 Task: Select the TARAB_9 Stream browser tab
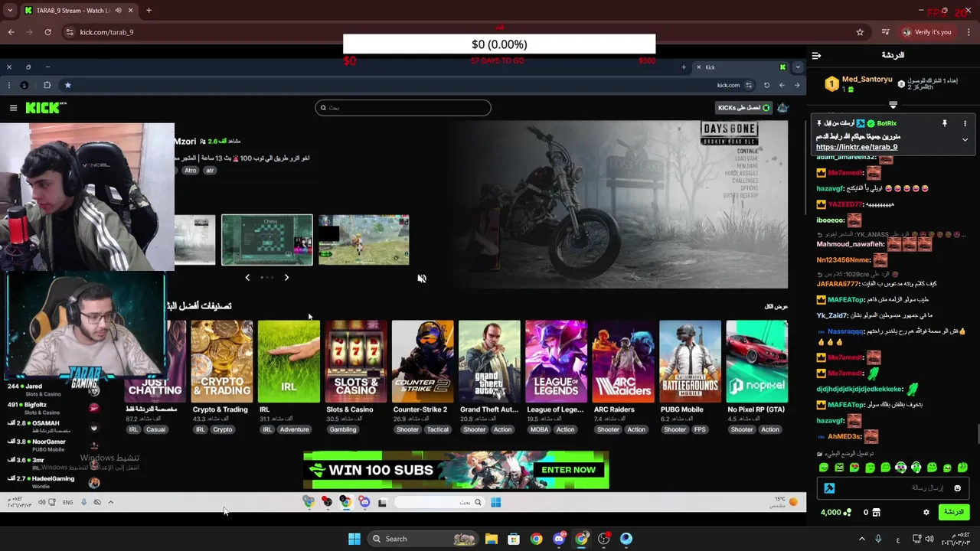77,11
